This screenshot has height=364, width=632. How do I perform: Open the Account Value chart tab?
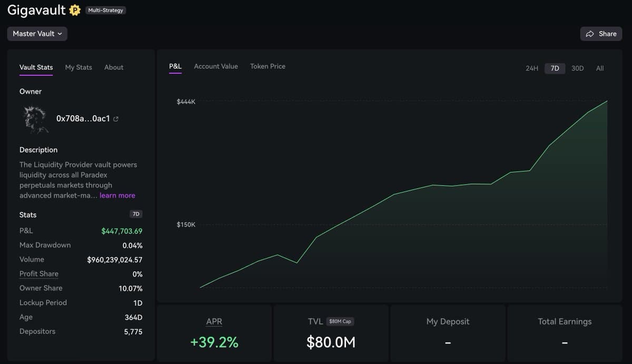215,66
